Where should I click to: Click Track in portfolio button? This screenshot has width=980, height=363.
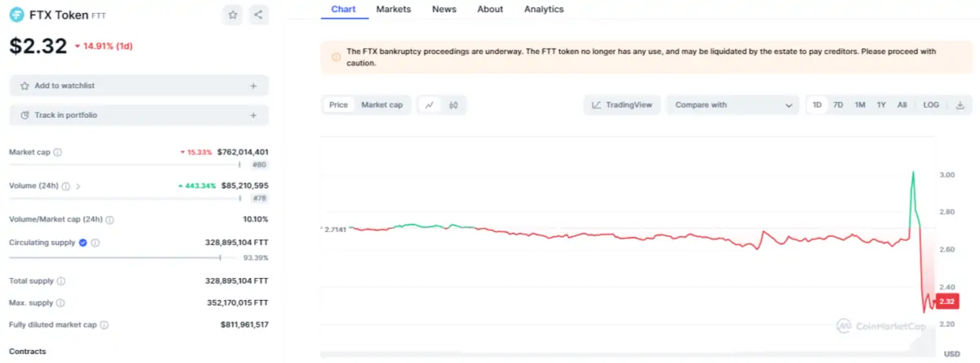coord(139,115)
